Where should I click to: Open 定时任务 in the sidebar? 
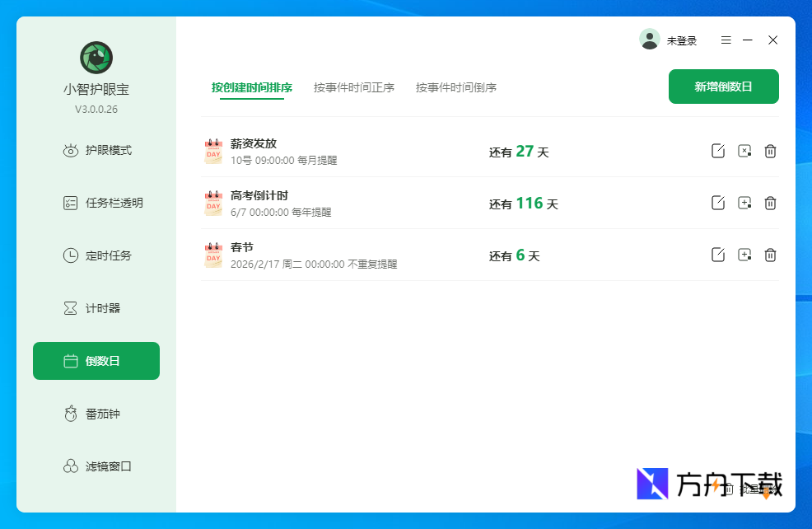click(96, 255)
